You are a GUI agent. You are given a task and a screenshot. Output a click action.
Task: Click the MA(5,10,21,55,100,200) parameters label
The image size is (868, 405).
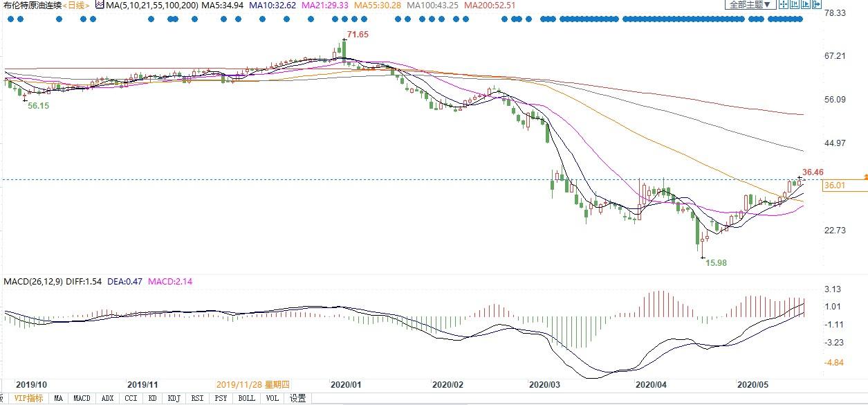(x=152, y=6)
